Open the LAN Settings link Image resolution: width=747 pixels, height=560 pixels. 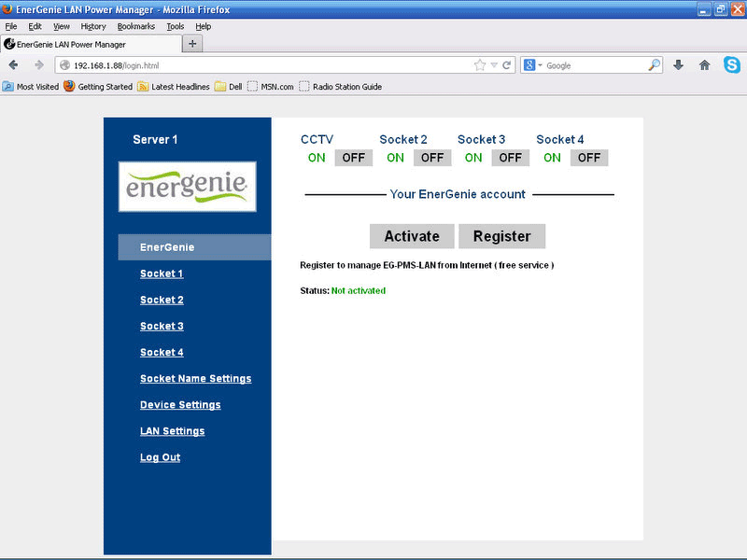pyautogui.click(x=172, y=431)
